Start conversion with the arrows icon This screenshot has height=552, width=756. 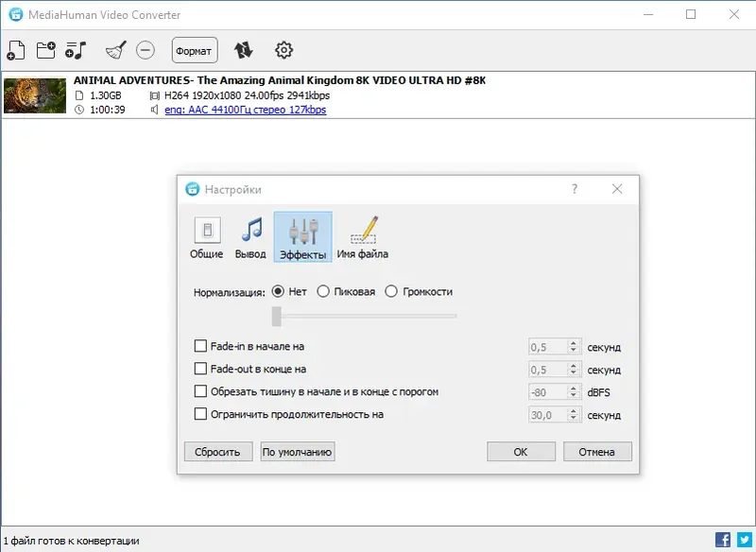[246, 49]
